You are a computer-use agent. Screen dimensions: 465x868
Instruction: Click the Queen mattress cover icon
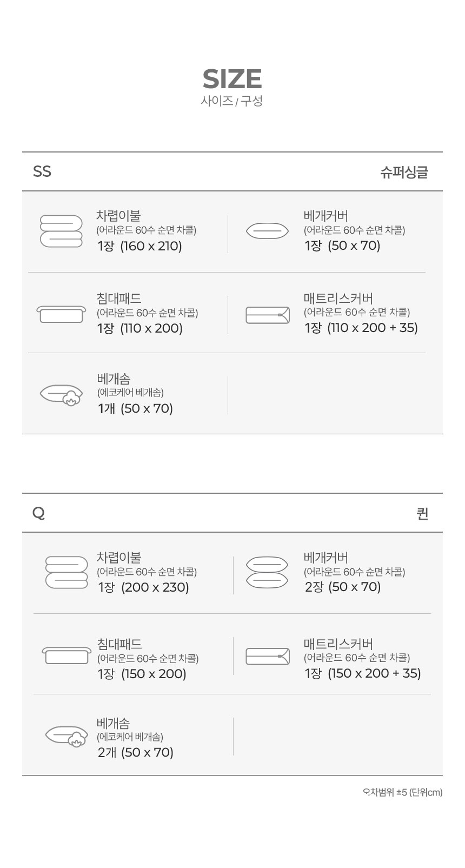pos(268,656)
